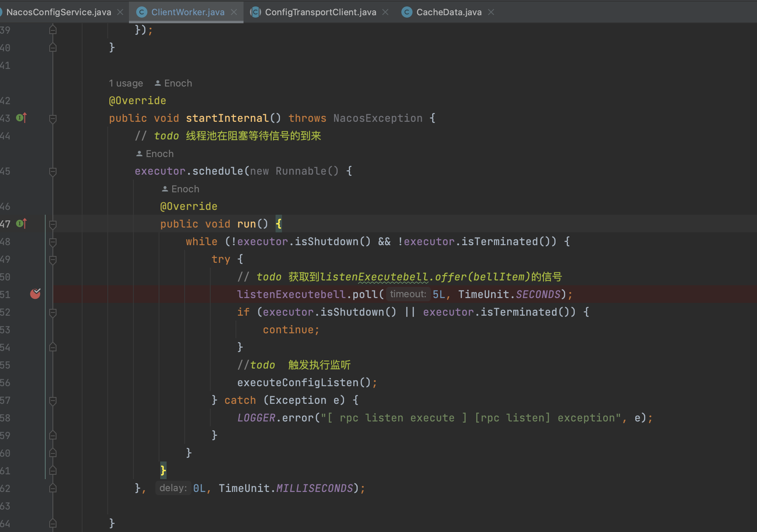Image resolution: width=757 pixels, height=532 pixels.
Task: Click listenExecutebell on line 51
Action: [292, 294]
